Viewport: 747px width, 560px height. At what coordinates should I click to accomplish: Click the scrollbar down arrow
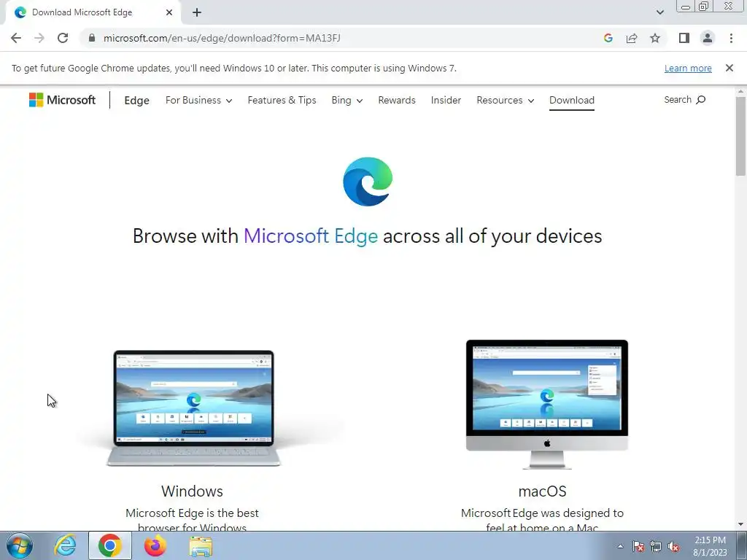click(x=740, y=525)
